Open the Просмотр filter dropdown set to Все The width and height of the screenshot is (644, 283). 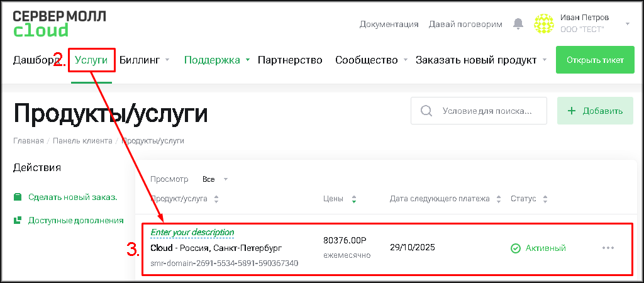[214, 179]
